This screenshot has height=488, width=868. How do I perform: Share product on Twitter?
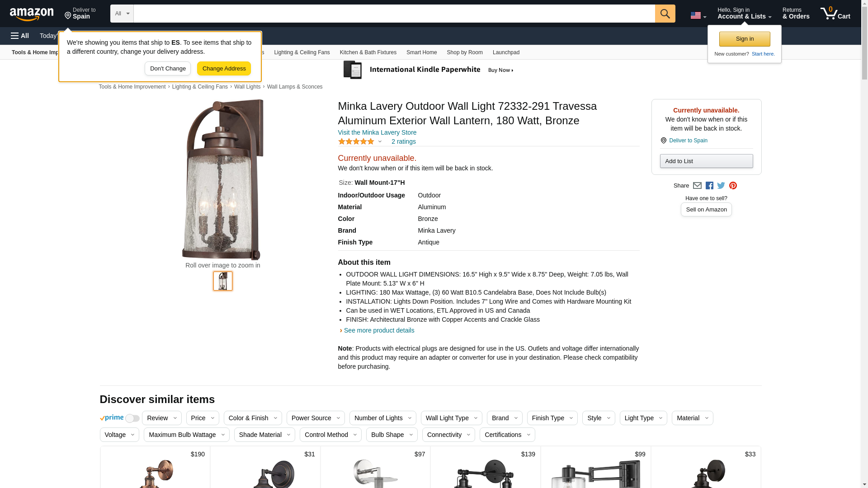click(721, 186)
